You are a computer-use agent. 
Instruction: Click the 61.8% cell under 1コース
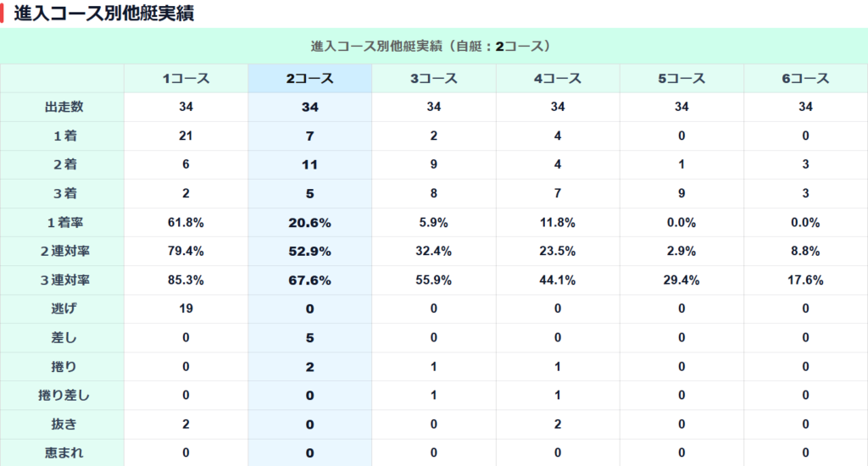click(186, 222)
